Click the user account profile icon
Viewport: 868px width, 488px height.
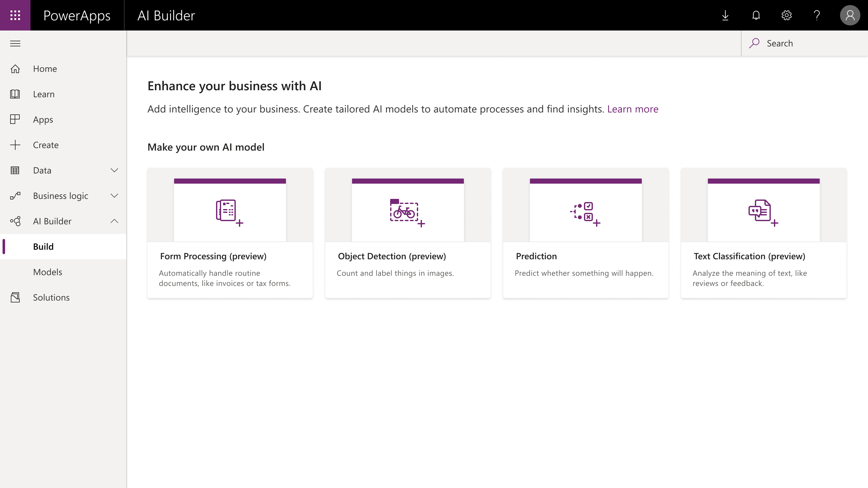click(x=849, y=15)
